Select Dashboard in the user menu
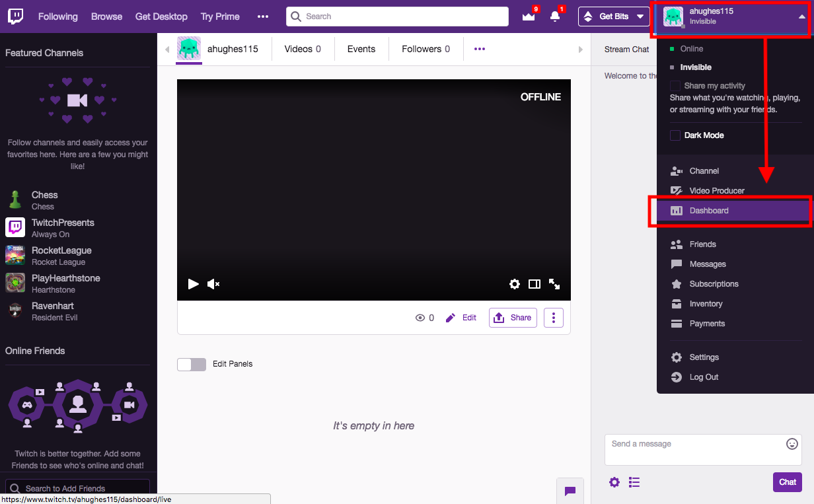 [x=735, y=211]
